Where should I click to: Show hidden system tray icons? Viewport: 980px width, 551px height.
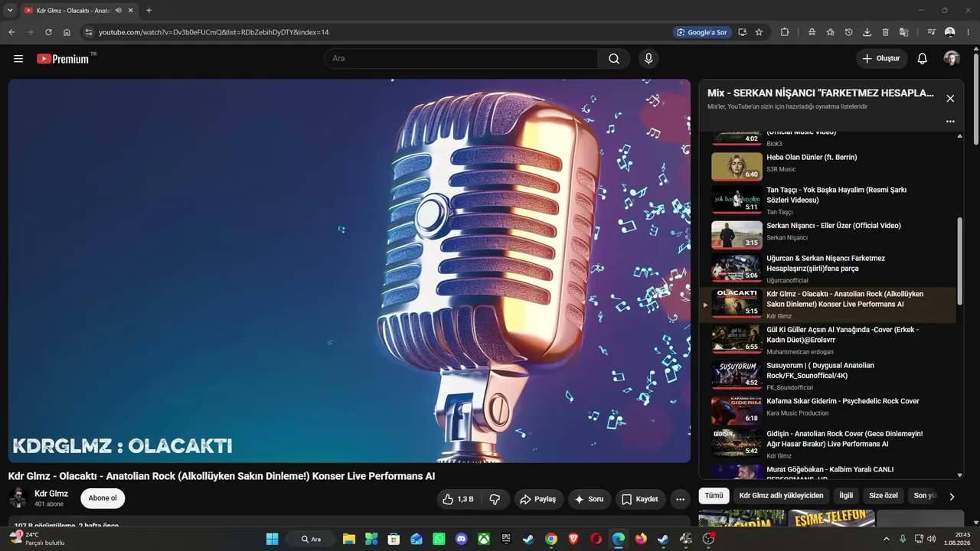point(887,539)
